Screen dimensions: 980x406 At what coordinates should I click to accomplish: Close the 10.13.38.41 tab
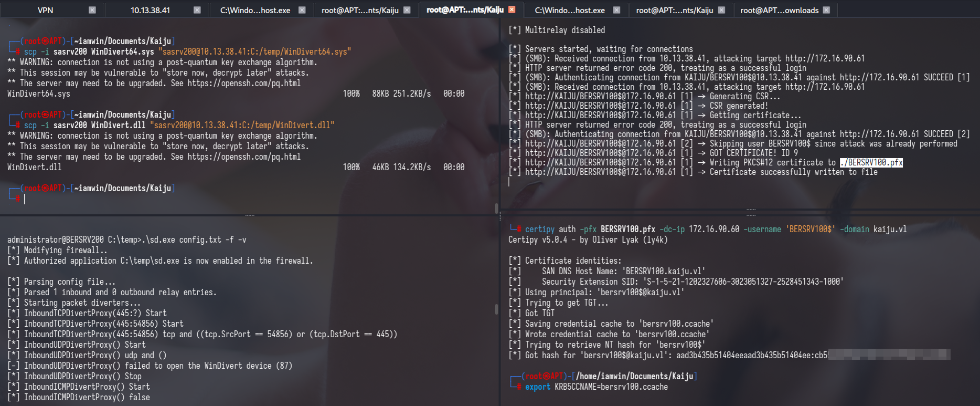pos(197,10)
